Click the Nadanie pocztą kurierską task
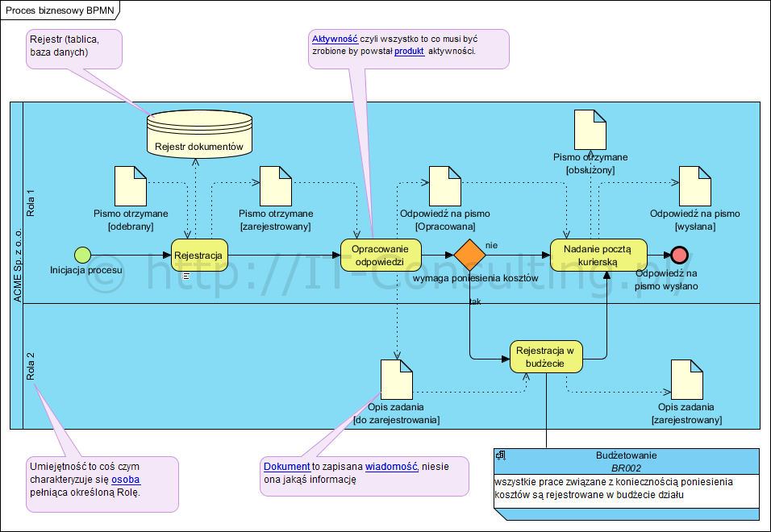The width and height of the screenshot is (771, 532). [598, 255]
